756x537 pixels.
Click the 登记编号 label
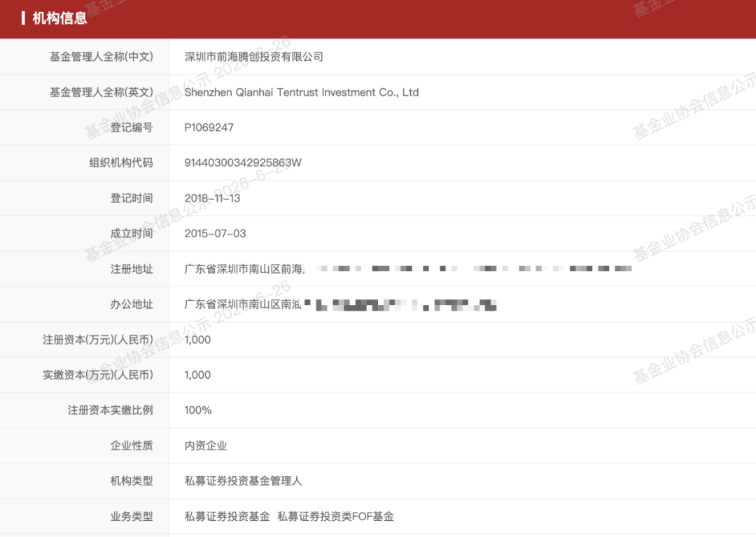132,127
